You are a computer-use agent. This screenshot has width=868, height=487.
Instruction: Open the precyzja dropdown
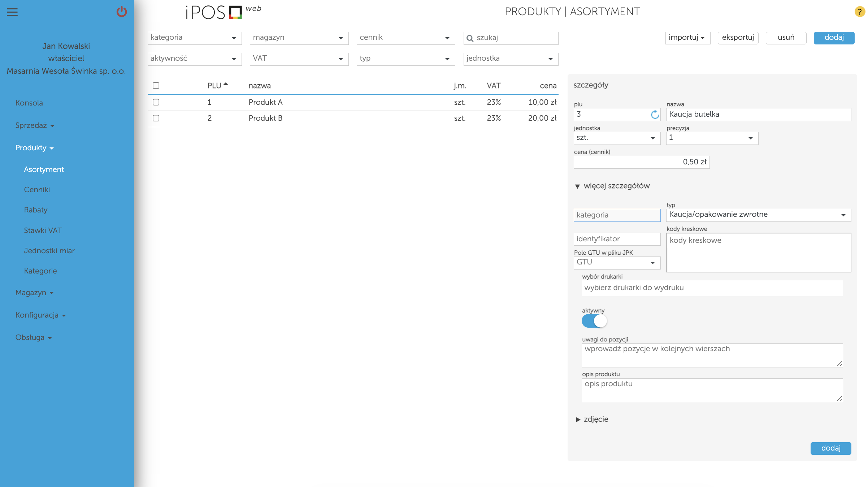[712, 138]
